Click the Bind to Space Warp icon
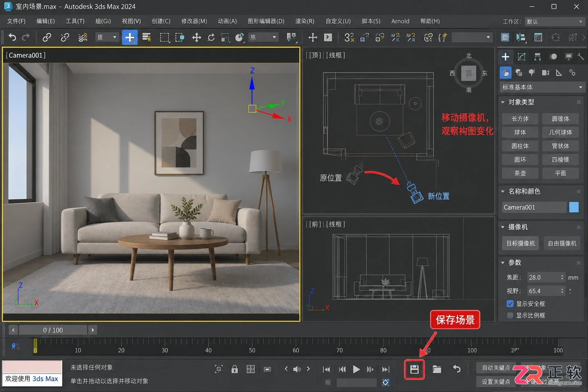 pyautogui.click(x=83, y=38)
